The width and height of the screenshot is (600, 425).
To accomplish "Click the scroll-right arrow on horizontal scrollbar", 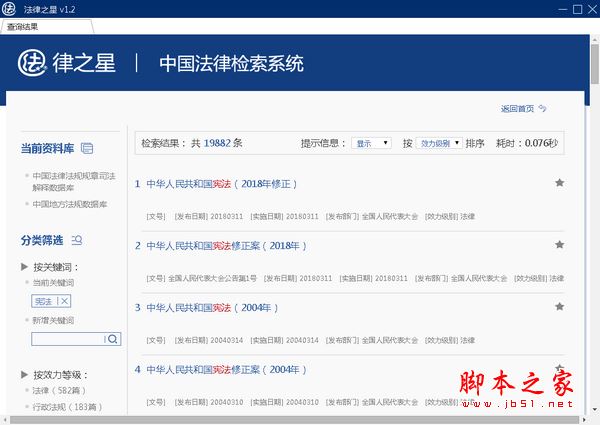I will pyautogui.click(x=584, y=420).
